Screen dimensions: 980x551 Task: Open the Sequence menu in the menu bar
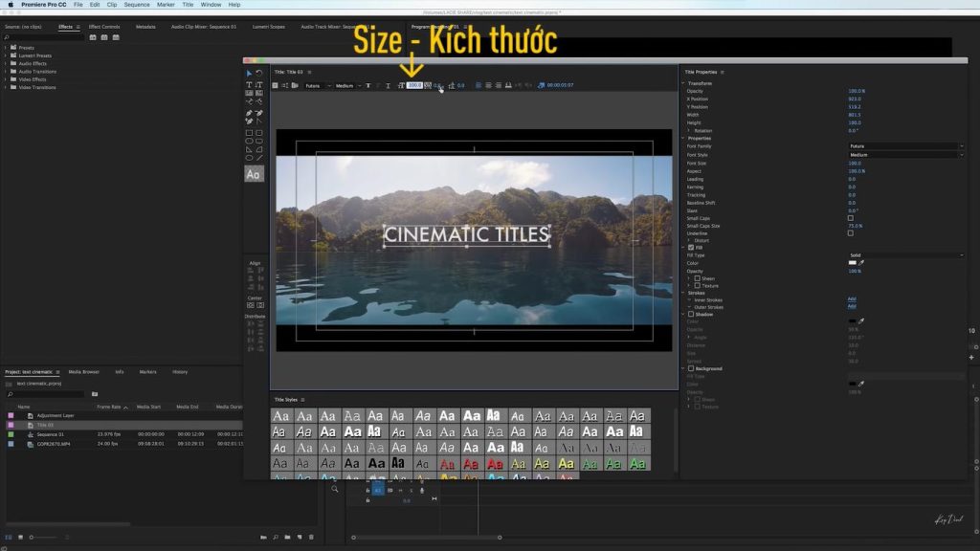(x=136, y=4)
